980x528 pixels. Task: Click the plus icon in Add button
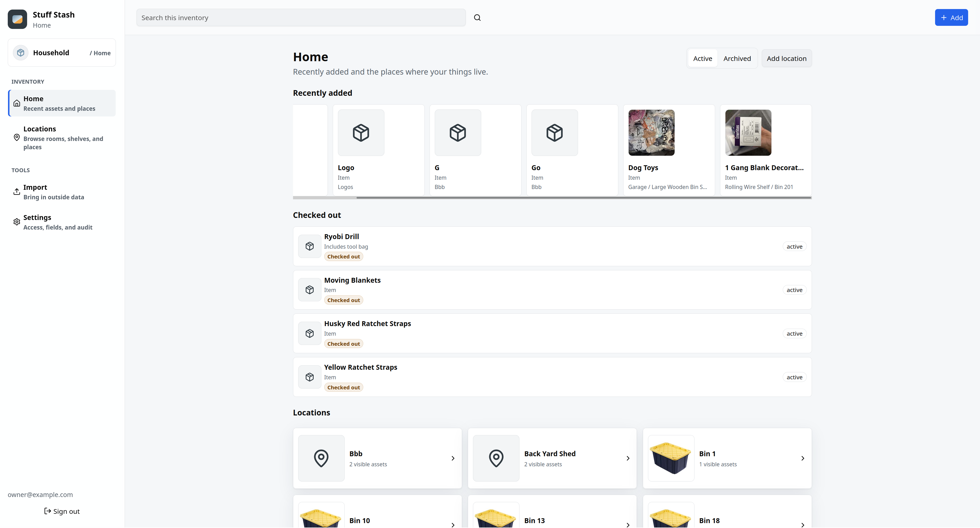(944, 18)
